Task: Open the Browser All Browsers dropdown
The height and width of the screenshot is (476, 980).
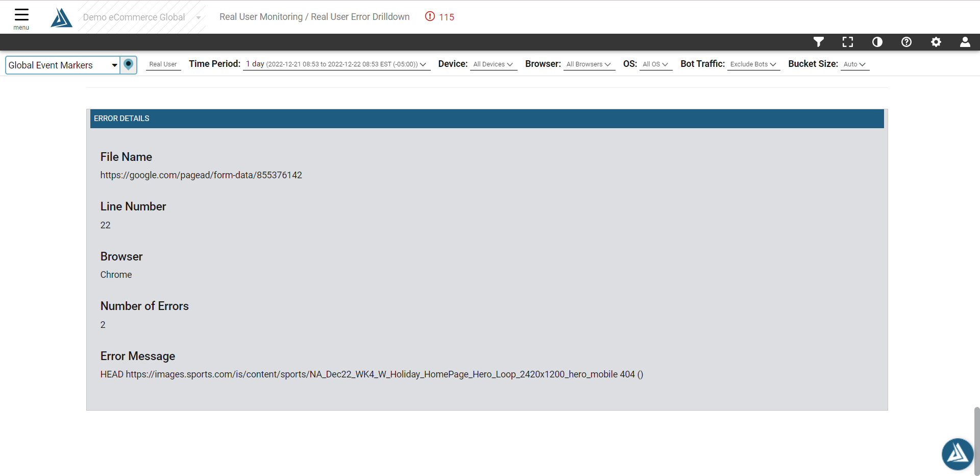Action: [589, 64]
